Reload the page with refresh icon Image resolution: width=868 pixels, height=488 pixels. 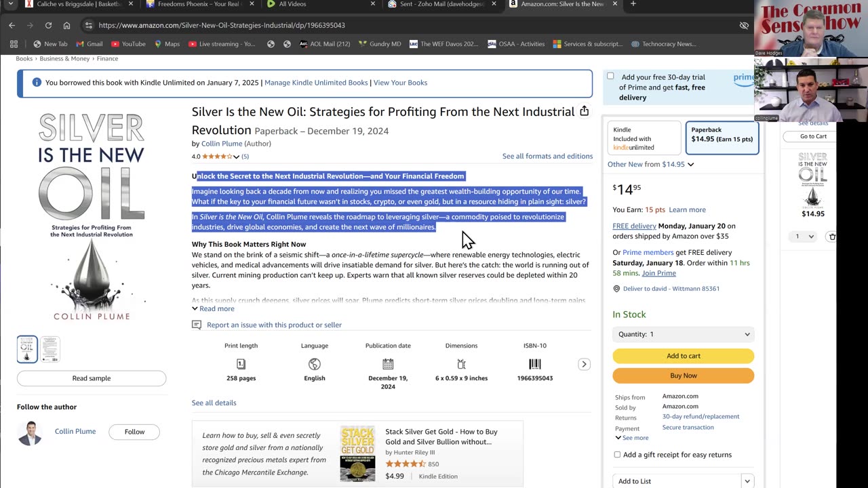point(48,25)
